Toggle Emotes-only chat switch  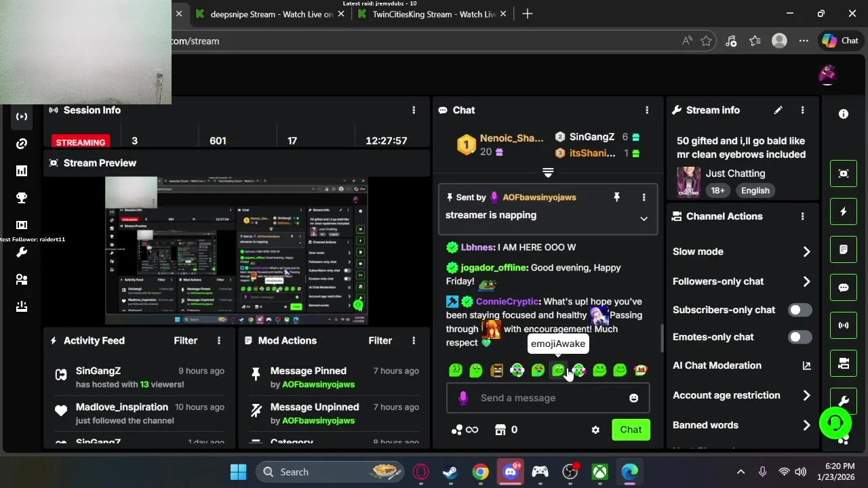point(800,337)
